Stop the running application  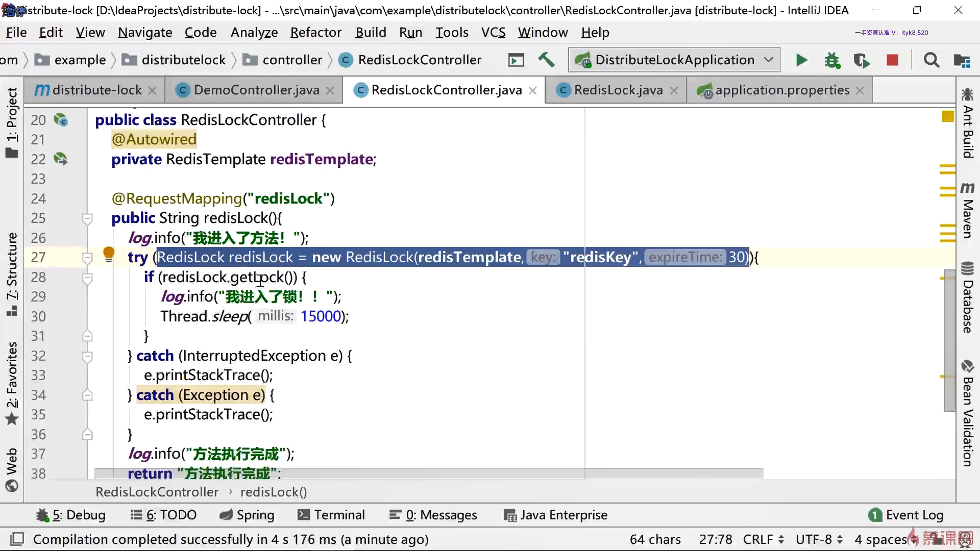pyautogui.click(x=892, y=60)
